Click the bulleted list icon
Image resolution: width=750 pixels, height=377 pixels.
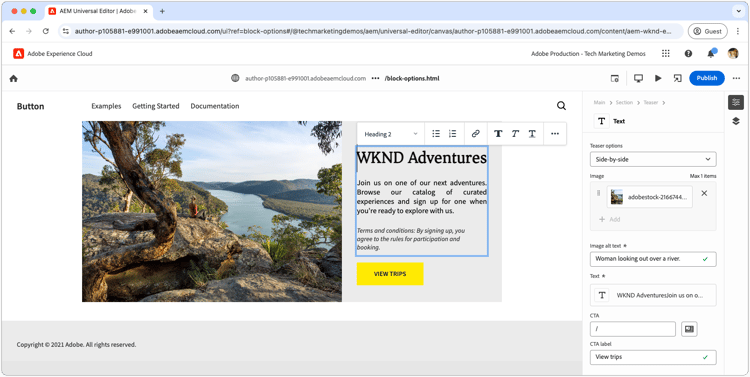pyautogui.click(x=436, y=134)
